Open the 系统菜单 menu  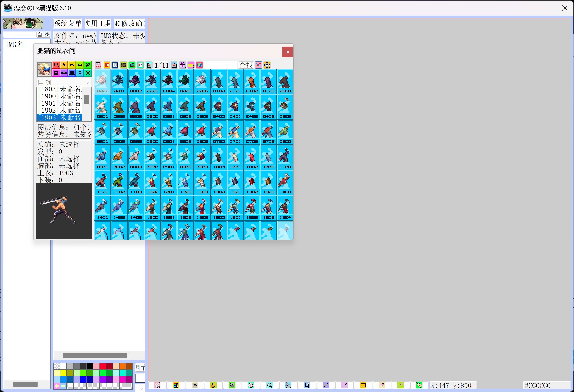point(68,23)
